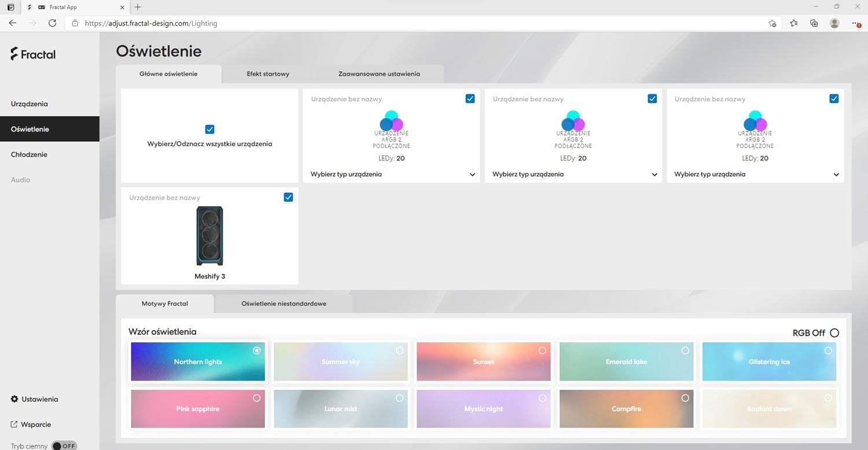Open the browser profile avatar icon
868x450 pixels.
834,23
